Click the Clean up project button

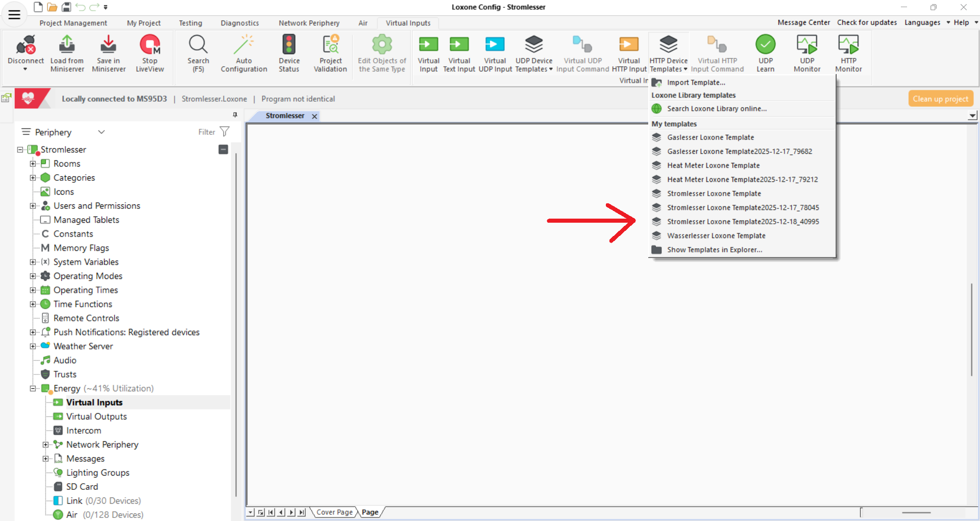tap(940, 99)
